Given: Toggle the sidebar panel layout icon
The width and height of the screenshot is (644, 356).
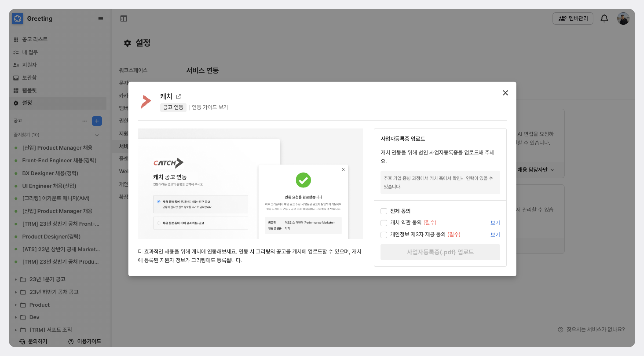Looking at the screenshot, I should point(124,18).
